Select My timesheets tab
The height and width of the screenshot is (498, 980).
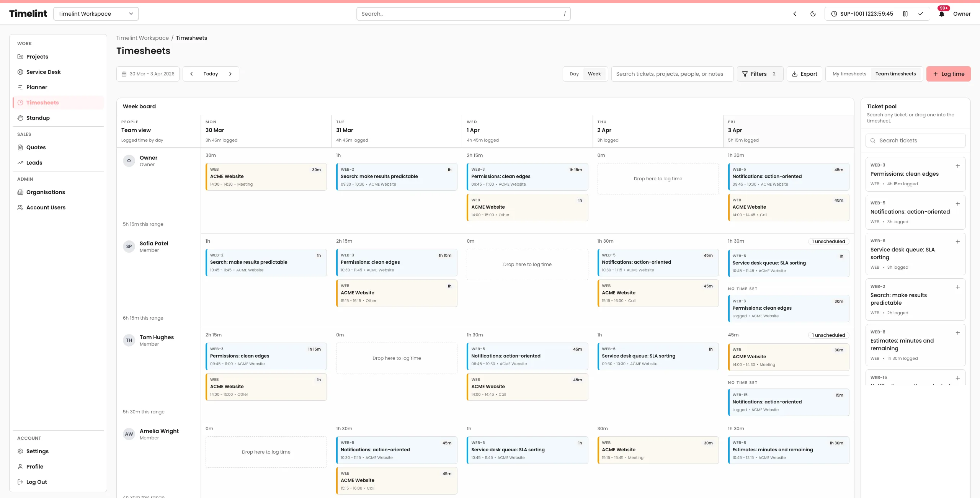[x=849, y=74]
